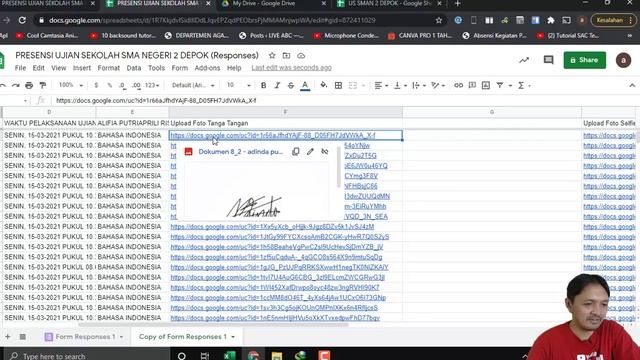Open CANVA PRO 1 TAH bookmark
Image resolution: width=640 pixels, height=360 pixels.
pos(420,36)
